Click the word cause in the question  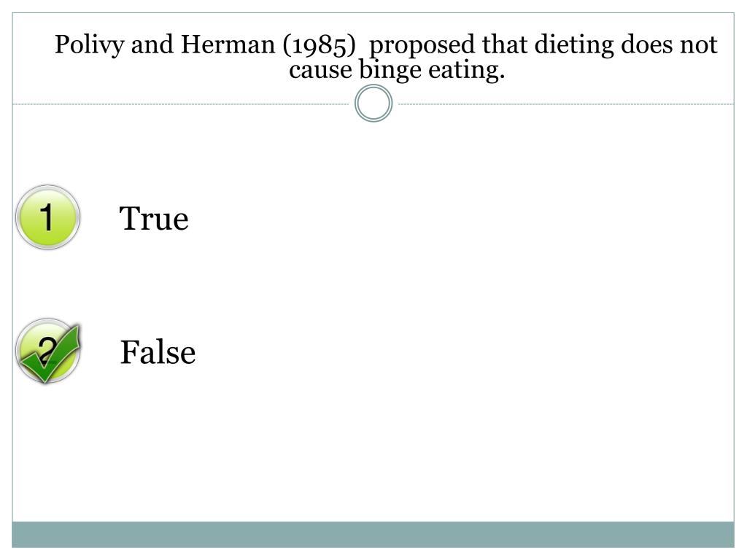tap(320, 71)
